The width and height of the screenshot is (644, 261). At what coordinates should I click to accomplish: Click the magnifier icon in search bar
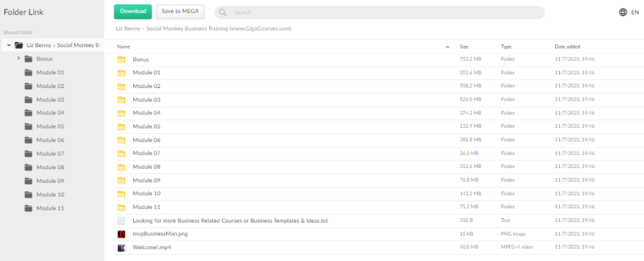click(223, 12)
